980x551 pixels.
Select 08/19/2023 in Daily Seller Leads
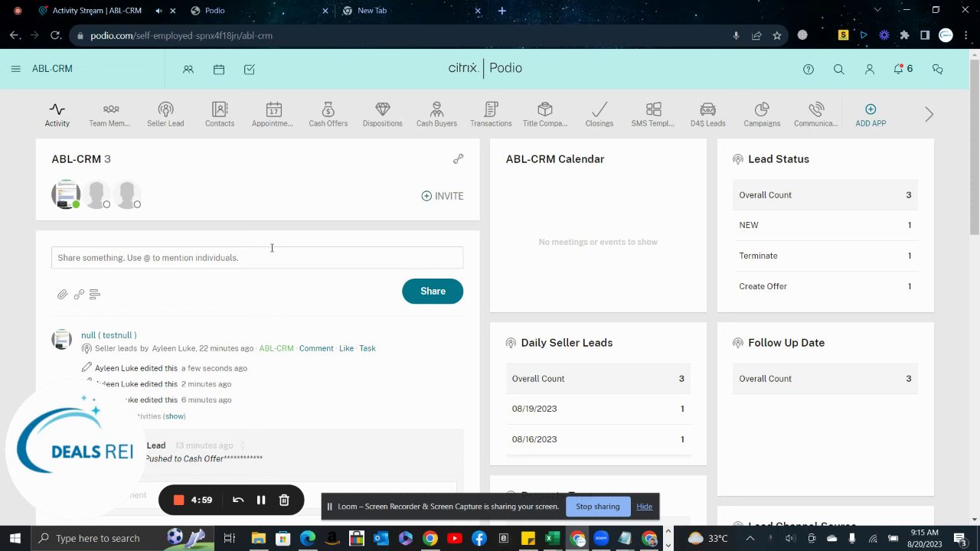[598, 409]
